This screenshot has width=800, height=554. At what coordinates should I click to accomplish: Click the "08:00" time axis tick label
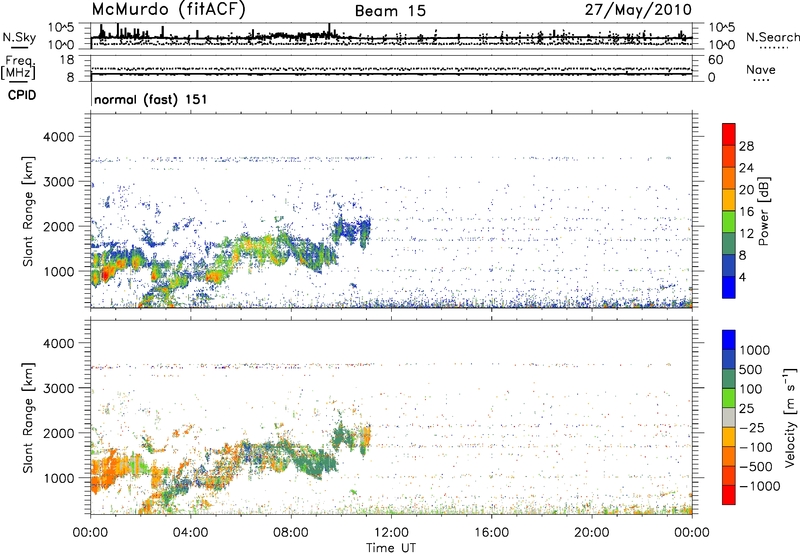coord(290,533)
